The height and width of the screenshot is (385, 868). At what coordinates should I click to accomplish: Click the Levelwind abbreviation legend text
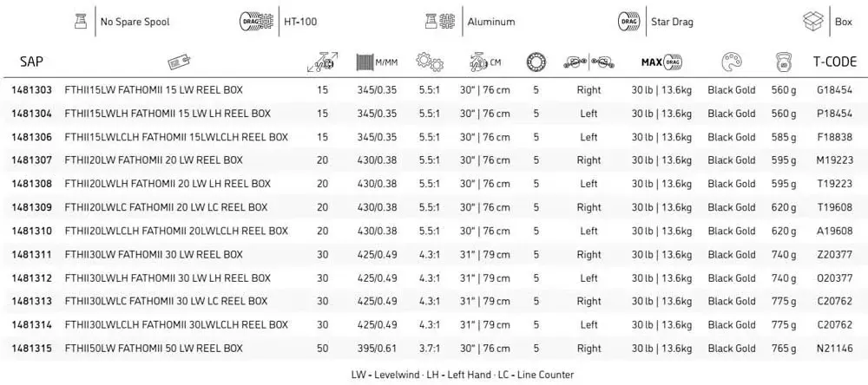coord(391,375)
